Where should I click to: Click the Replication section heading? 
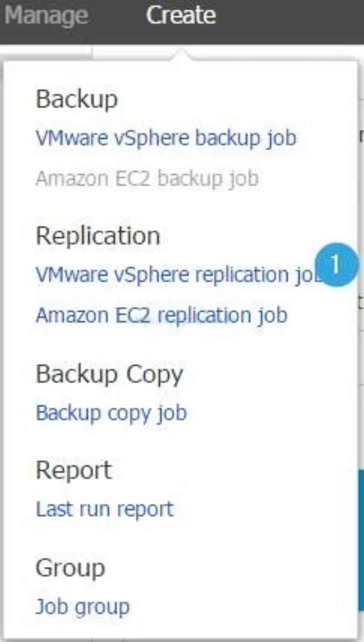[98, 235]
